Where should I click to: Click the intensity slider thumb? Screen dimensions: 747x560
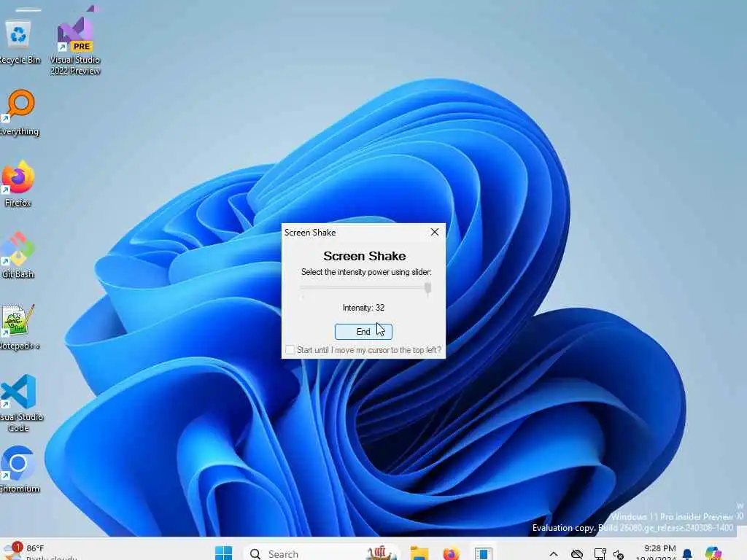pyautogui.click(x=427, y=288)
